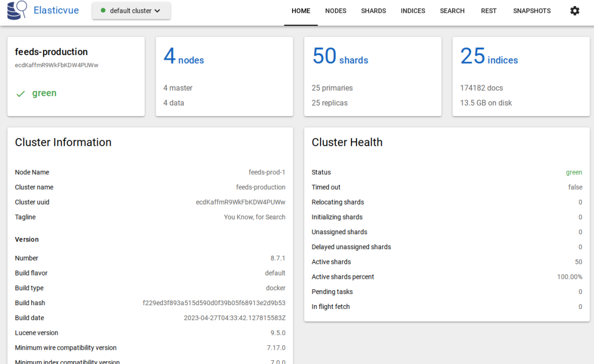Open the settings gear icon

575,10
